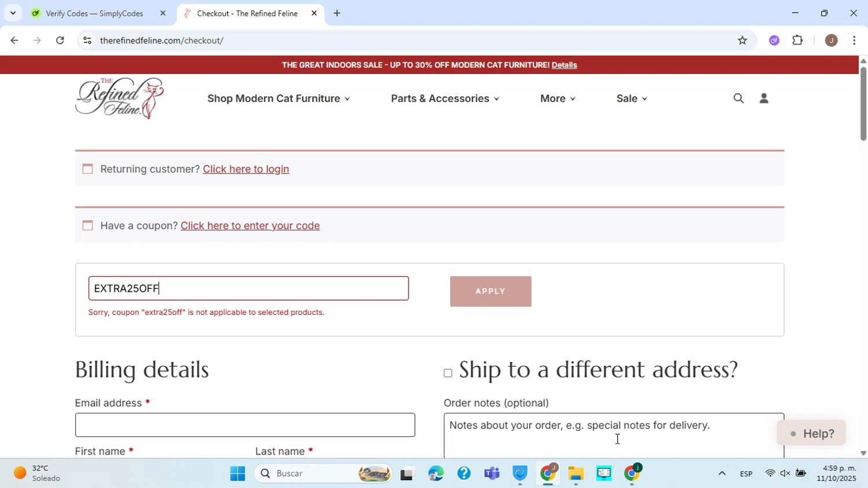Open the dark taskbar app beside search box
The image size is (868, 488).
(x=408, y=474)
